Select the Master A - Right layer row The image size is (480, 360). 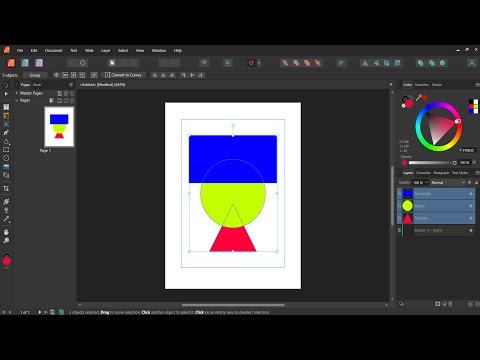[436, 230]
